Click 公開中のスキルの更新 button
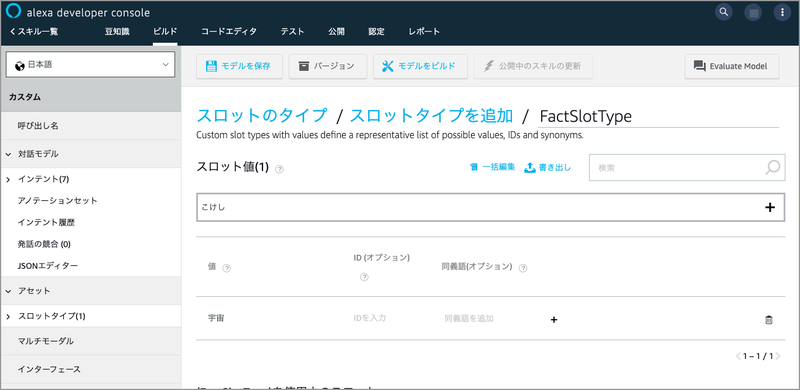This screenshot has width=800, height=390. tap(533, 66)
